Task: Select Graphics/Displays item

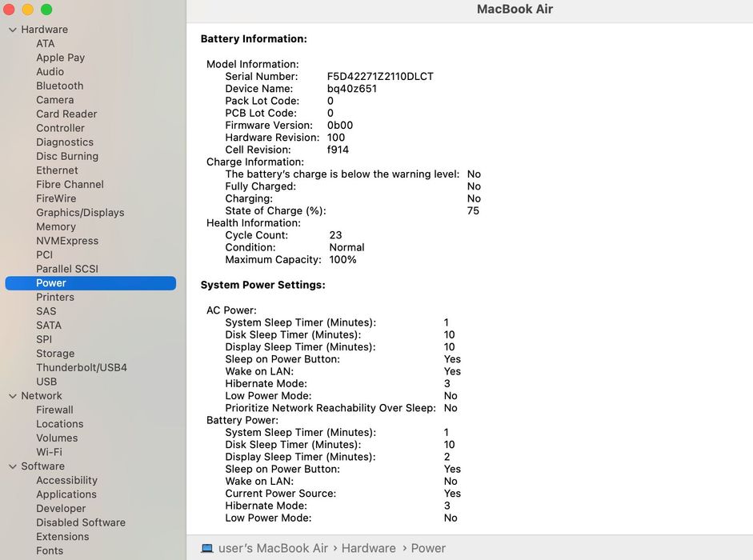Action: pyautogui.click(x=80, y=213)
